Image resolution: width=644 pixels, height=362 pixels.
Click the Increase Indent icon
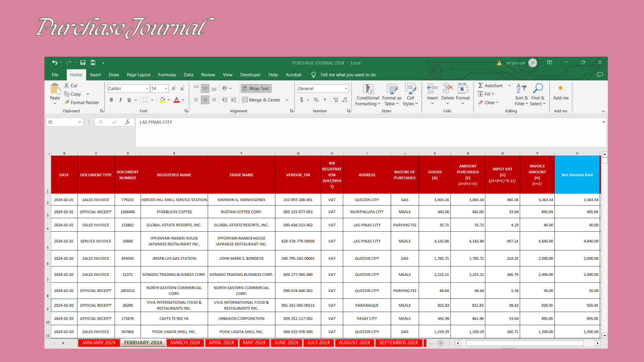(x=234, y=100)
